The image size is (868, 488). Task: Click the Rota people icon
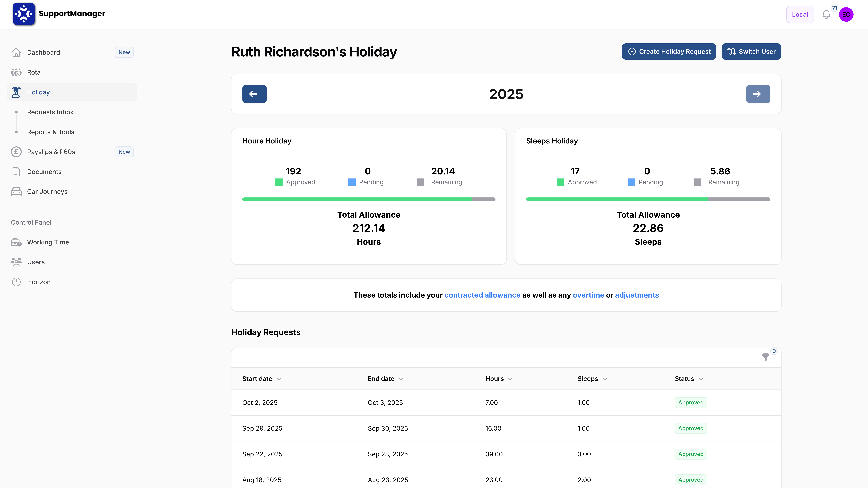[16, 72]
